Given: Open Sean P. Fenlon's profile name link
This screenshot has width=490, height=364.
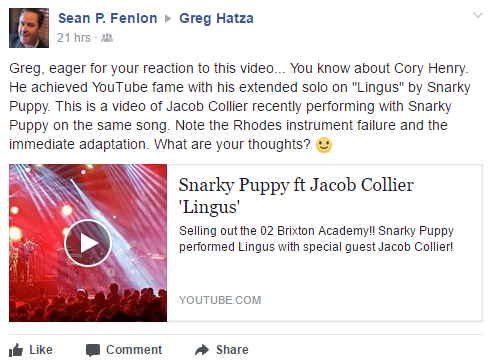Looking at the screenshot, I should click(x=108, y=18).
